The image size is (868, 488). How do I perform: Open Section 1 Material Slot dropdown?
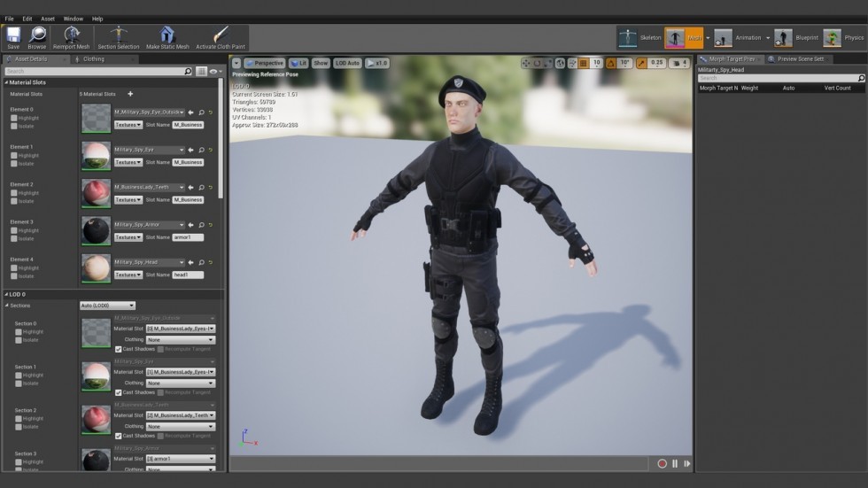[x=181, y=372]
